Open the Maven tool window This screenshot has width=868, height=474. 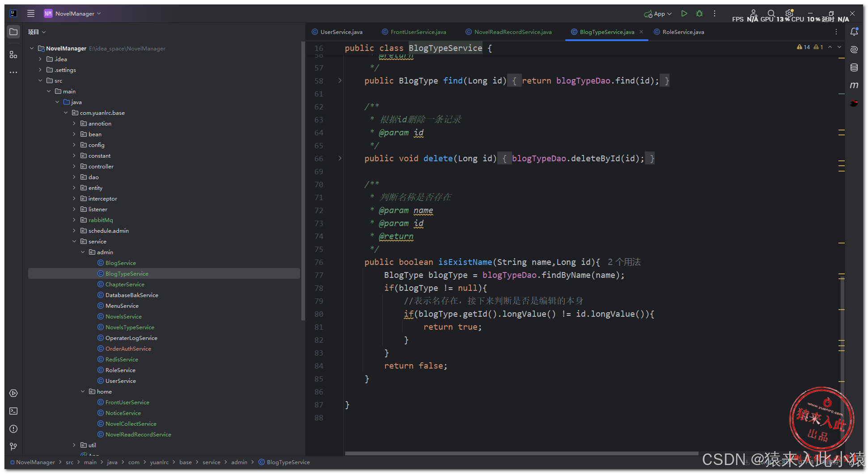click(x=854, y=85)
